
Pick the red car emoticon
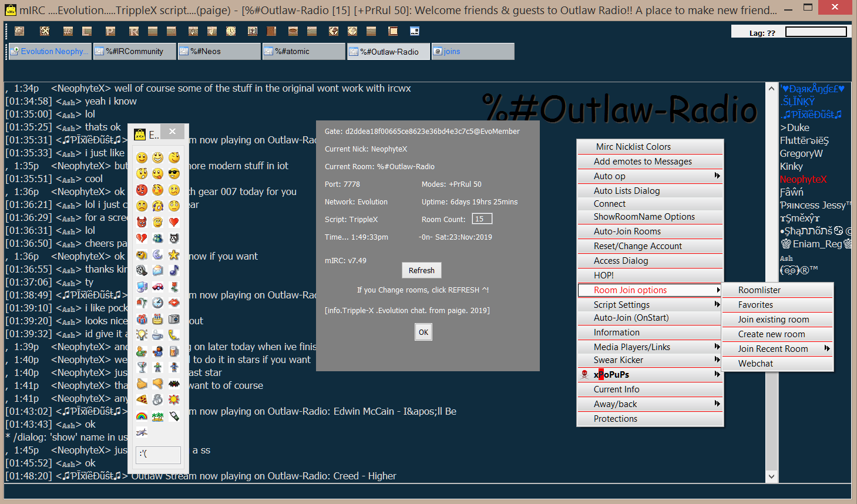pos(158,287)
